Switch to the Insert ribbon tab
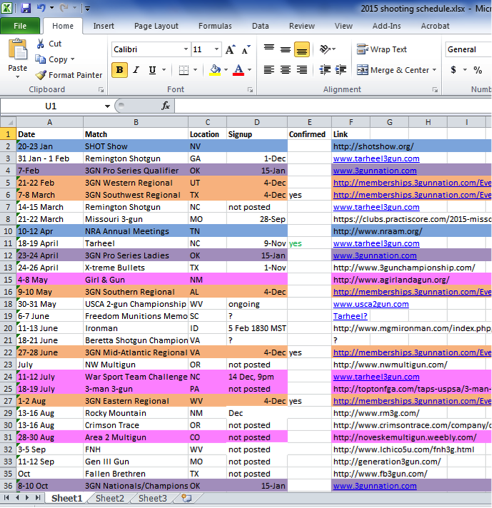The height and width of the screenshot is (508, 492). 104,26
